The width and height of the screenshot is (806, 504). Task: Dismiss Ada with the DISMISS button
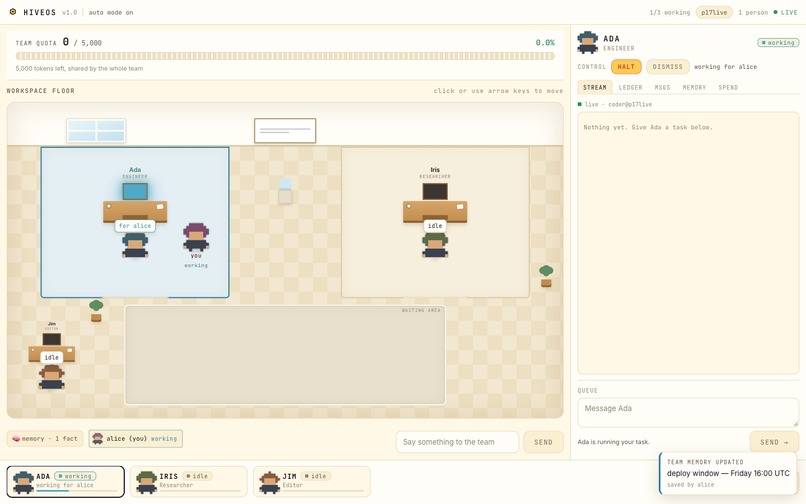pyautogui.click(x=667, y=67)
